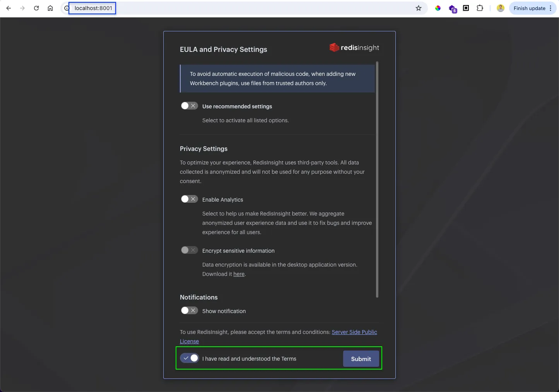Click 'Select to activate all listed options.' text
The width and height of the screenshot is (559, 392).
[x=245, y=120]
